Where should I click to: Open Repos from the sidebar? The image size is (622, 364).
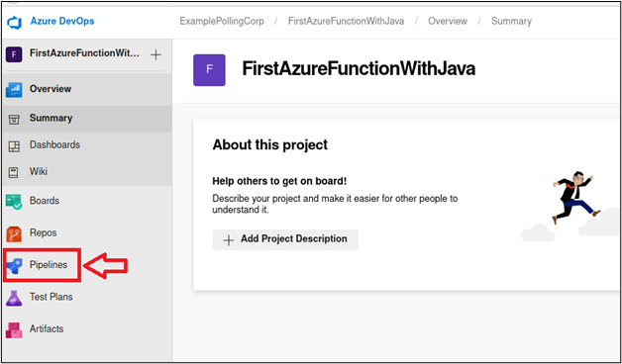pos(44,232)
